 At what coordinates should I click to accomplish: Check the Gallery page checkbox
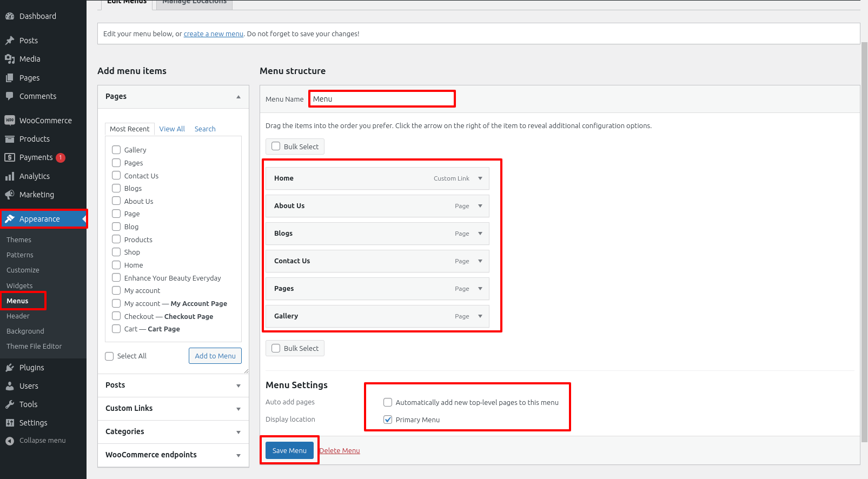pos(116,150)
